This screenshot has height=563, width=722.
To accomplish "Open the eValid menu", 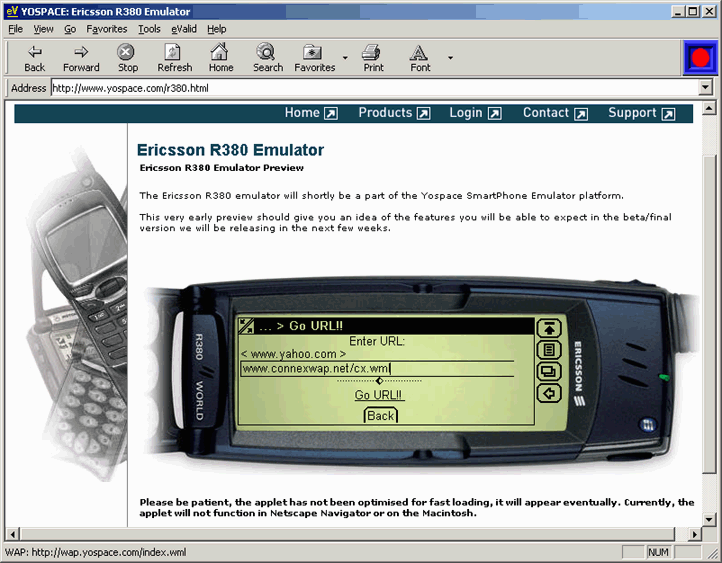I will tap(184, 29).
